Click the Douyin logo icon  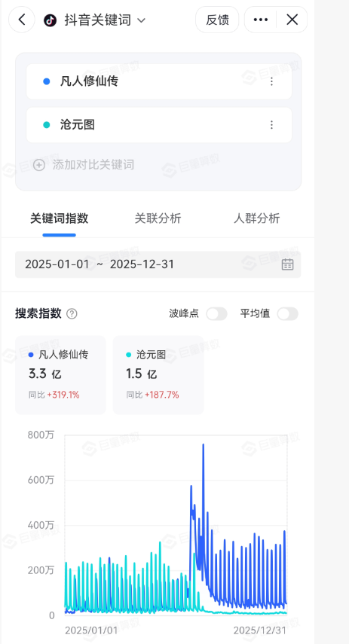click(x=51, y=20)
